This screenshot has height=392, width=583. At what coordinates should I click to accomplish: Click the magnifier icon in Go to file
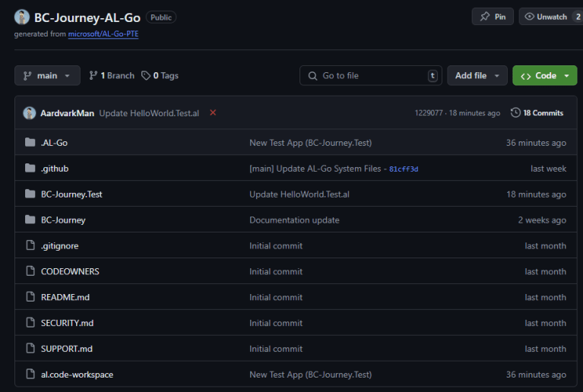(312, 76)
